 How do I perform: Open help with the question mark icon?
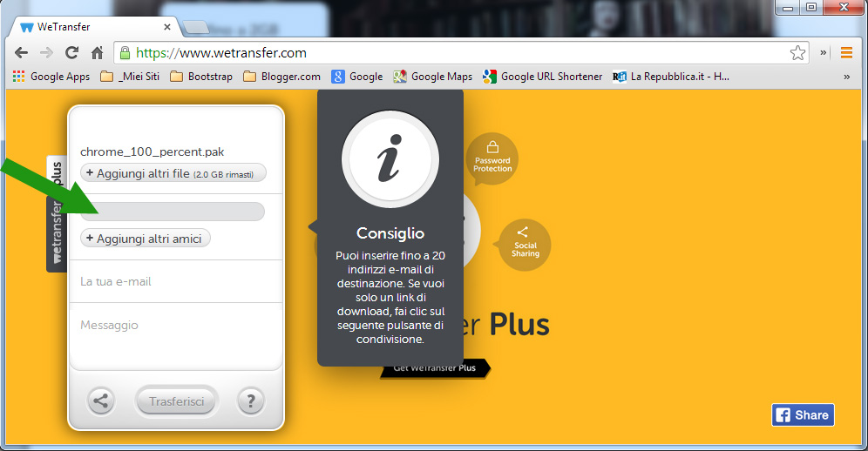(x=251, y=401)
